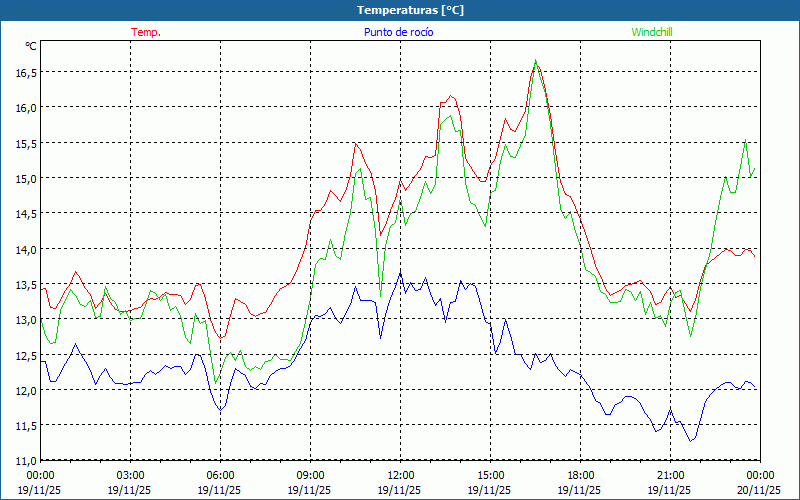Click the 12:00 time axis label
Screen dimensions: 800x500
400,475
